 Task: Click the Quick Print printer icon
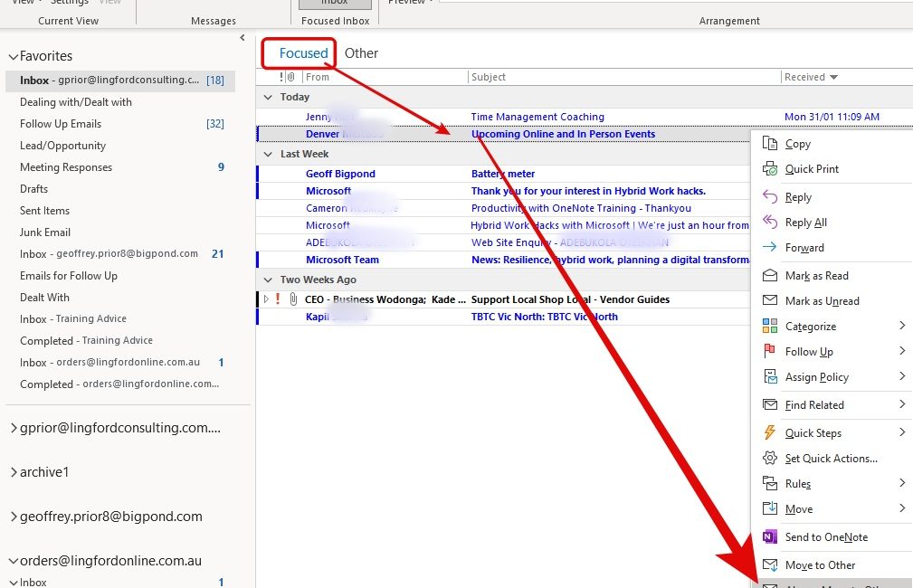[770, 169]
